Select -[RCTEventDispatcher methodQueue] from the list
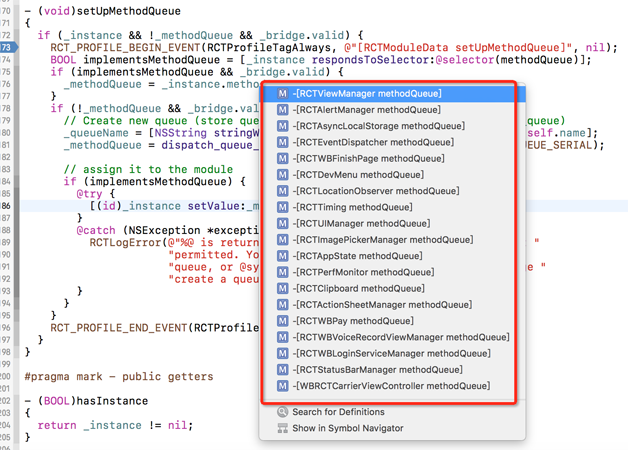The height and width of the screenshot is (450, 628). 372,142
